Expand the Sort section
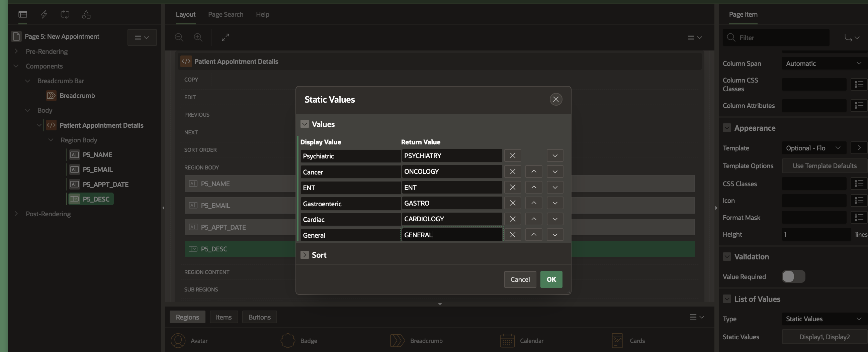 click(x=304, y=255)
